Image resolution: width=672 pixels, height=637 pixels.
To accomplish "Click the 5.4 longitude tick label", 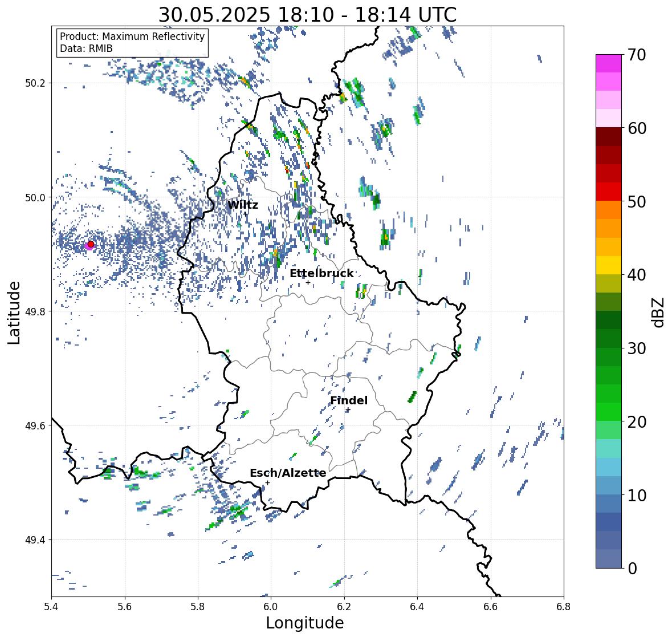I will point(51,607).
